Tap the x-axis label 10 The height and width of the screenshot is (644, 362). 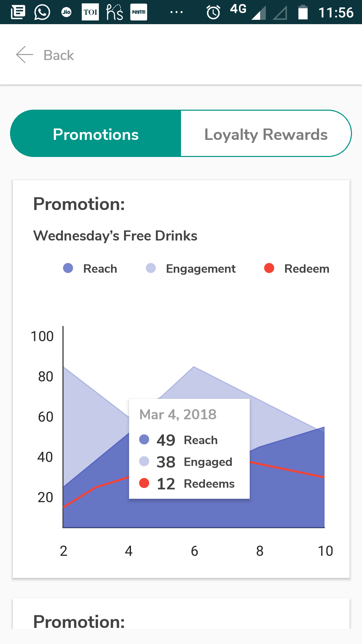tap(325, 551)
